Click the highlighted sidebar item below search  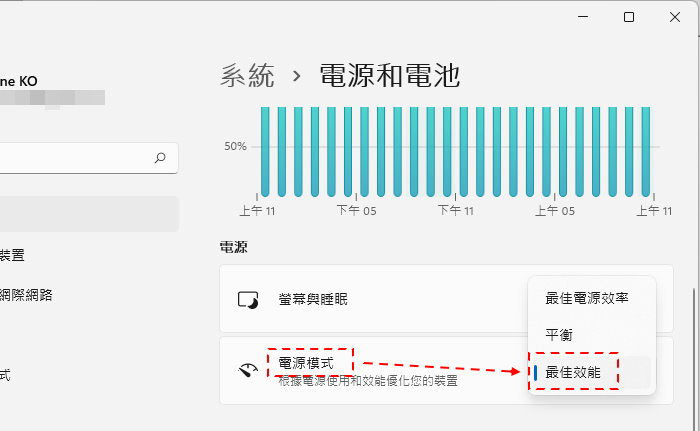pos(88,214)
